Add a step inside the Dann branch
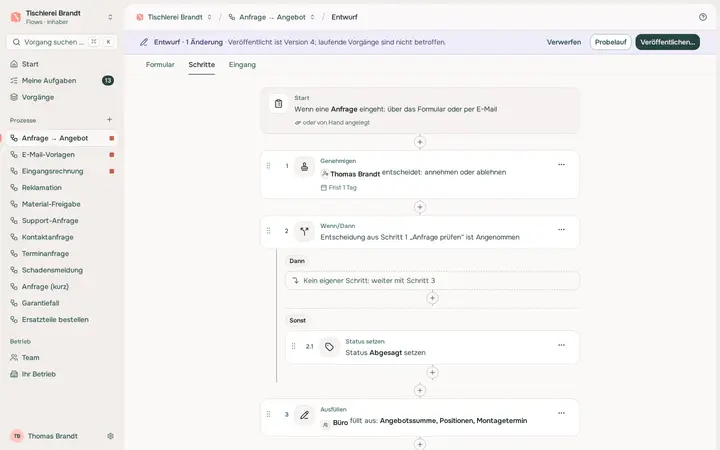The image size is (720, 450). pyautogui.click(x=432, y=298)
